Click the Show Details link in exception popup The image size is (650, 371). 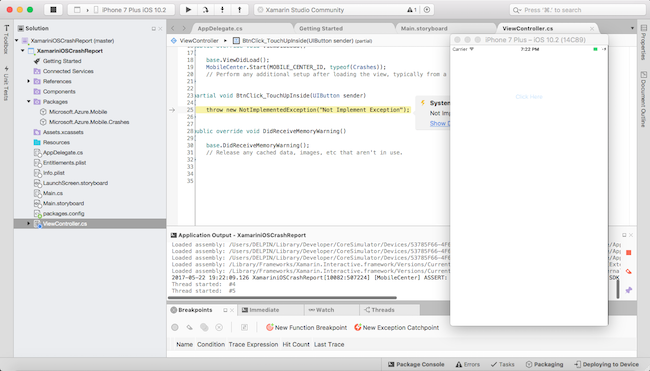[440, 123]
